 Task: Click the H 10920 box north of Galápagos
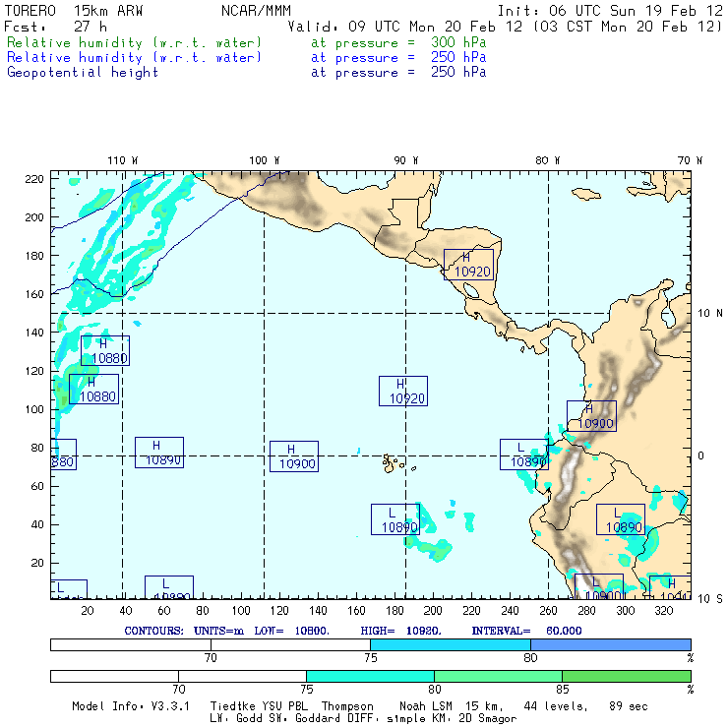(403, 391)
